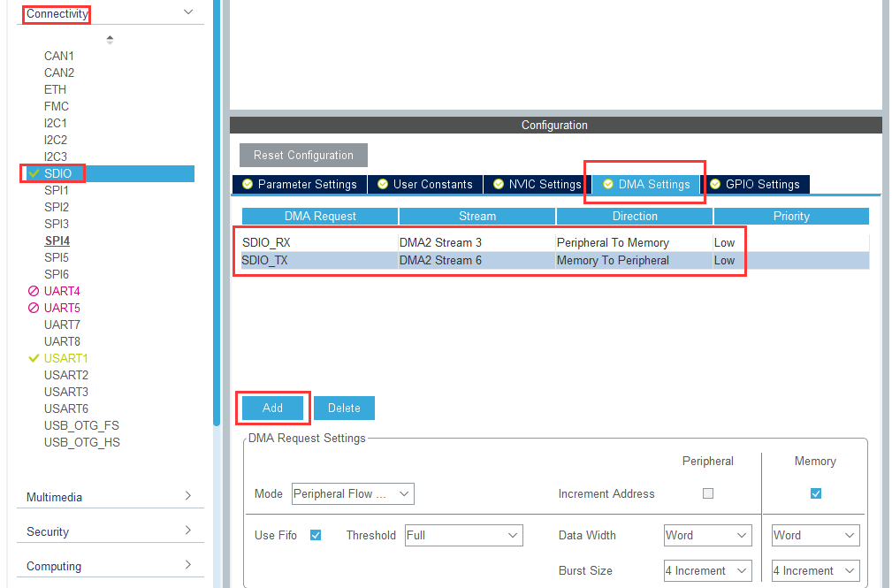The height and width of the screenshot is (588, 892).
Task: Open Memory Data Width dropdown
Action: point(815,535)
